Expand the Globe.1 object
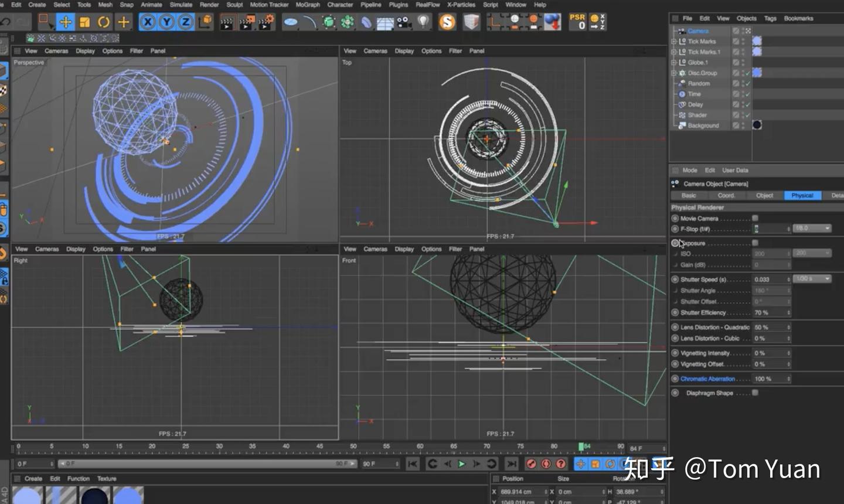Viewport: 844px width, 504px height. 674,63
